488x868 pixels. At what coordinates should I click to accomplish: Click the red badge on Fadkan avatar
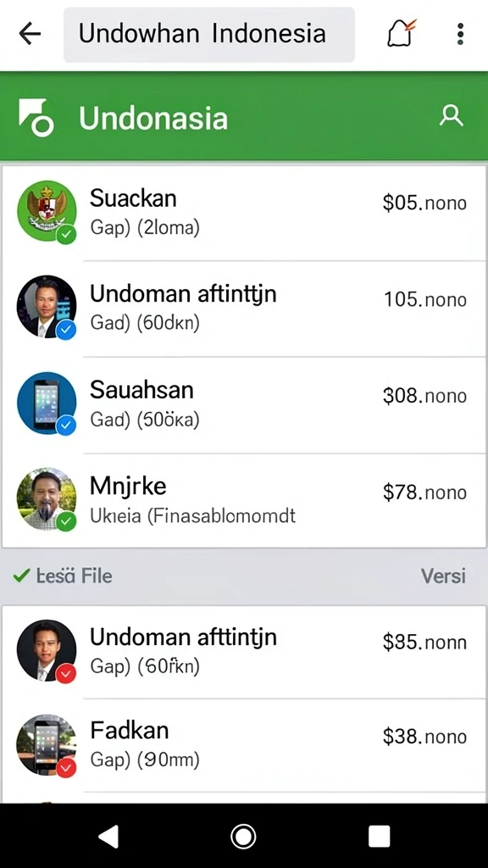point(66,768)
